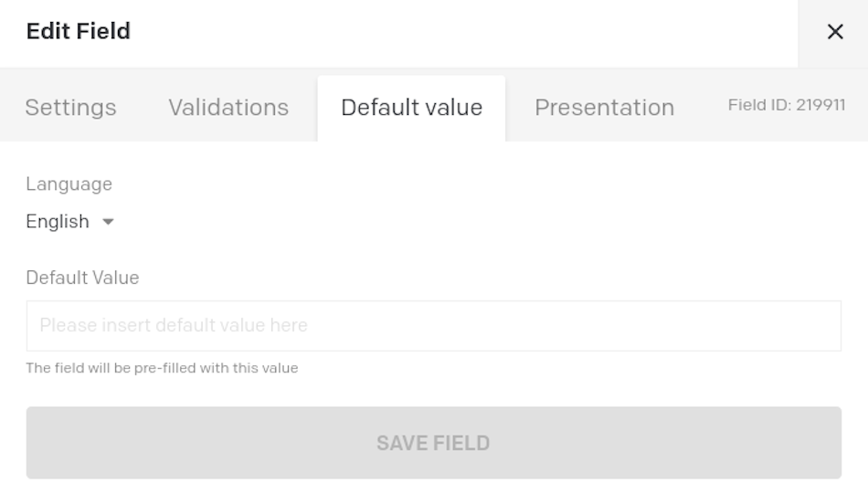This screenshot has height=504, width=868.
Task: Open the Validations tab
Action: 228,108
